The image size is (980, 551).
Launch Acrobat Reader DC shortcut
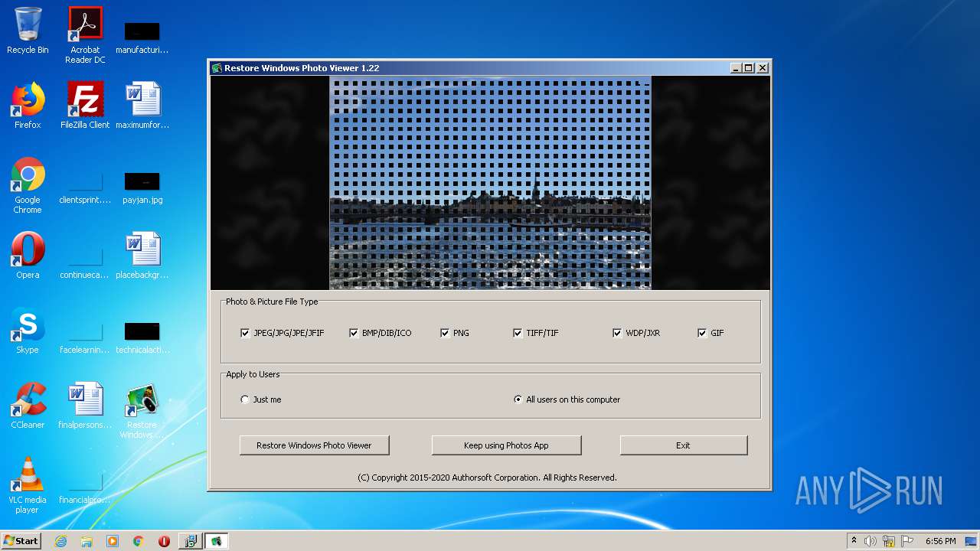85,35
